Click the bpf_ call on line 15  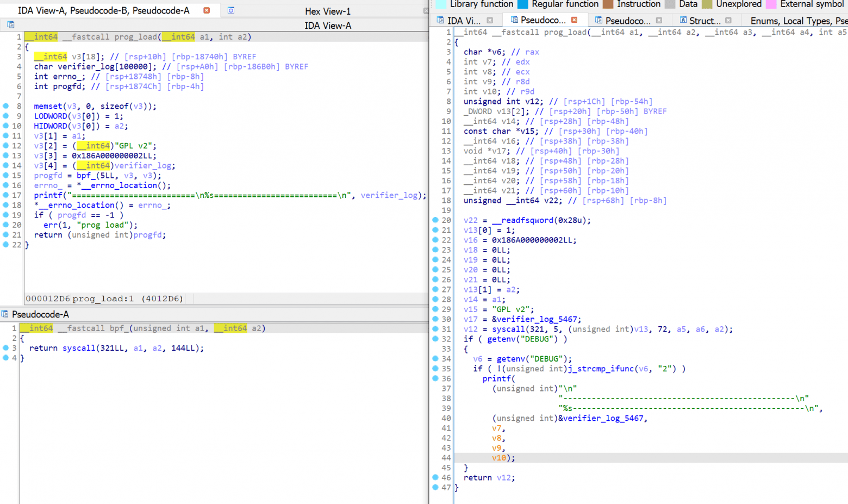click(x=86, y=176)
